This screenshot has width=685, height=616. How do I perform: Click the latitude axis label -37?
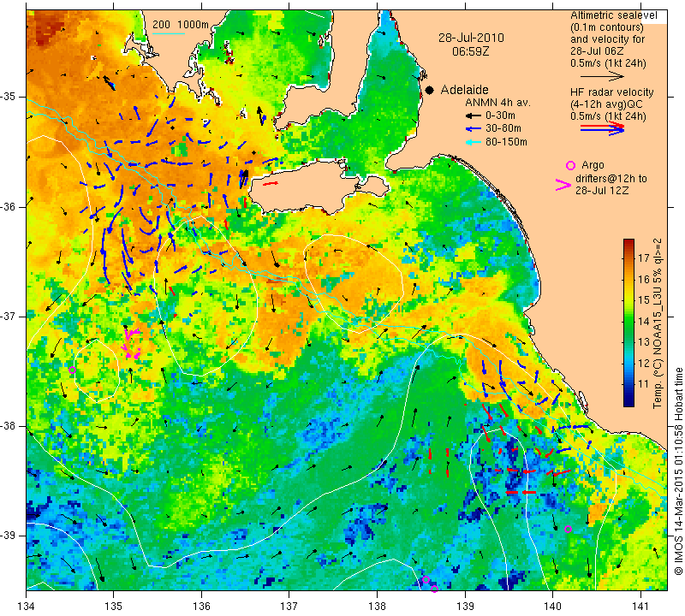[9, 316]
